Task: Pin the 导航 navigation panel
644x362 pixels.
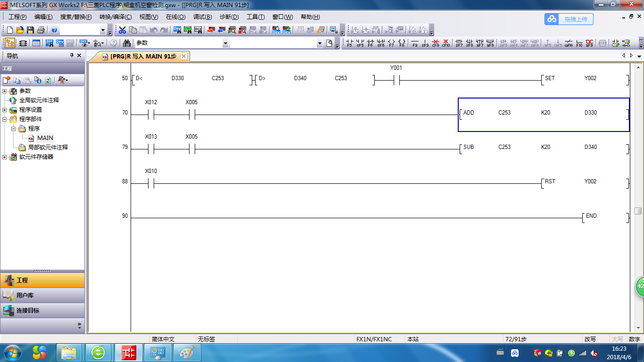Action: 72,56
